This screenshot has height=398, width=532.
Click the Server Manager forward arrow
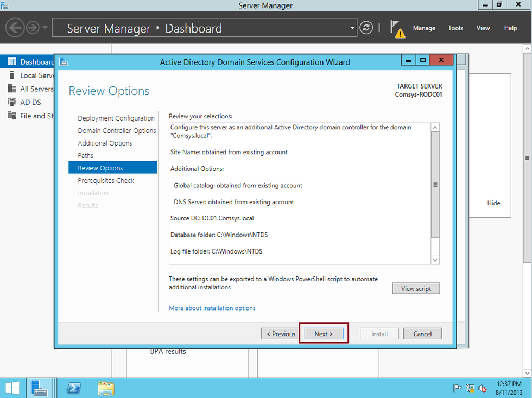[x=33, y=28]
